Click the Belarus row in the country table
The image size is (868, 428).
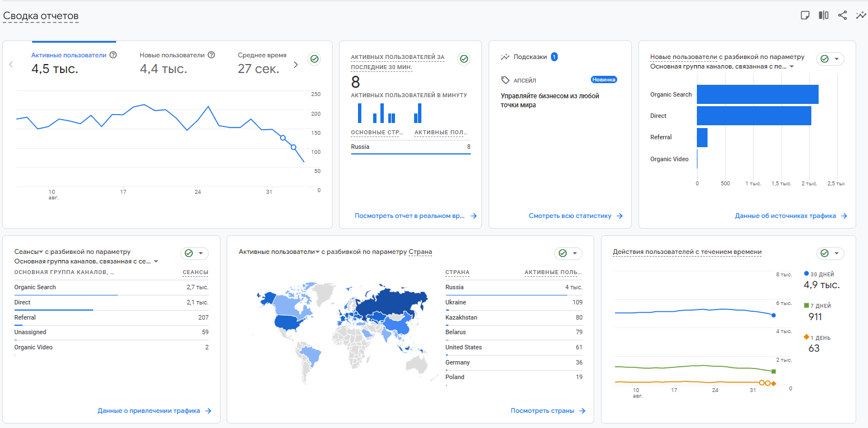pos(514,333)
